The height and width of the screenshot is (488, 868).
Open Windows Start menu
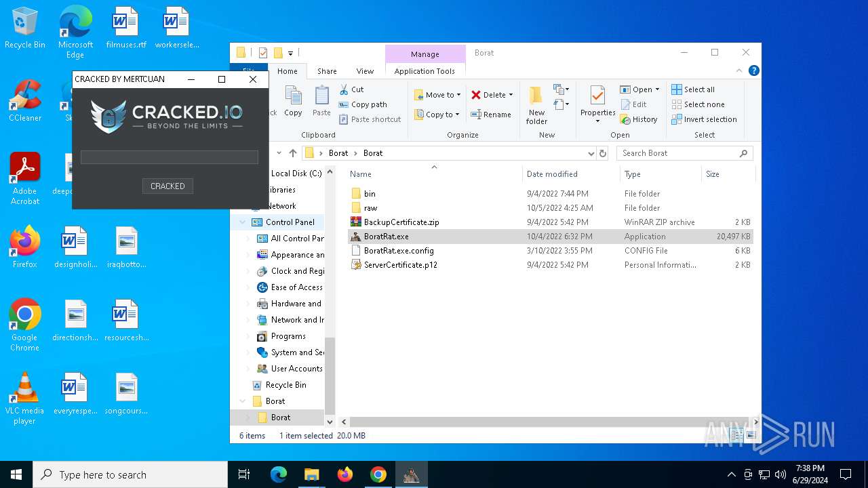pyautogui.click(x=16, y=474)
